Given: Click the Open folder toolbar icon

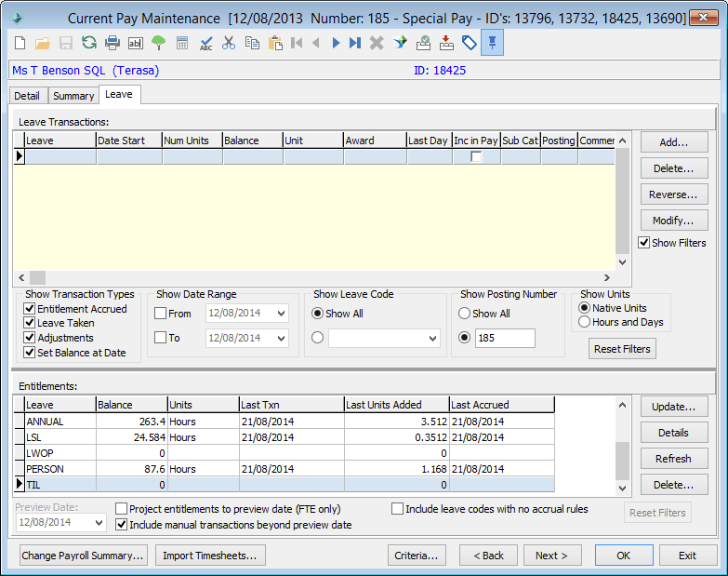Looking at the screenshot, I should tap(42, 43).
